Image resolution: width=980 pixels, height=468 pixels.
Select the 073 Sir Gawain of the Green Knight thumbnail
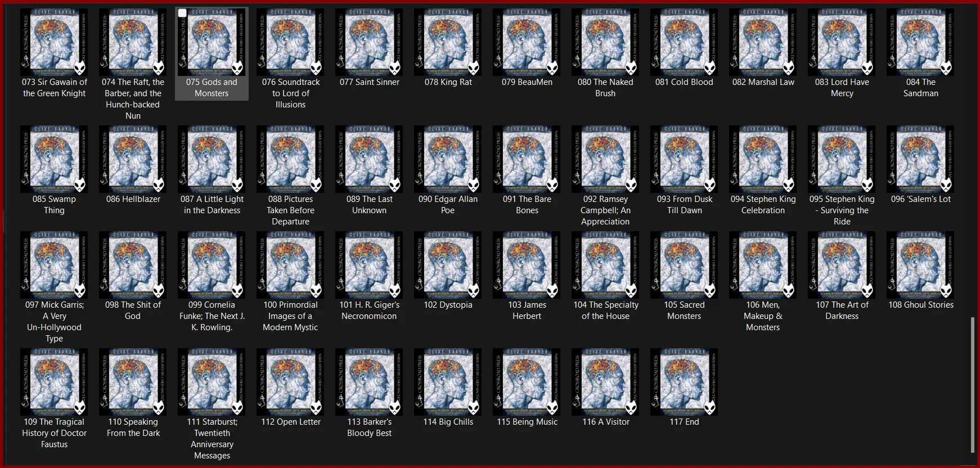coord(54,42)
